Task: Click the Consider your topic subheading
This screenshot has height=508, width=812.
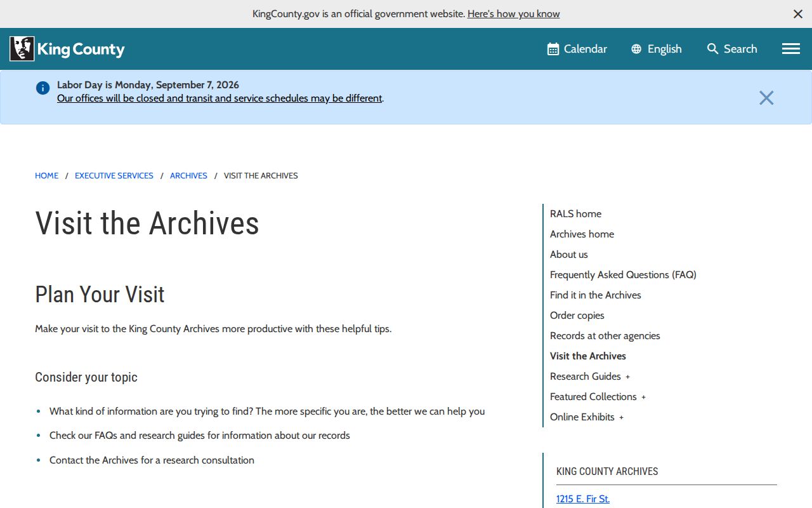Action: click(86, 377)
